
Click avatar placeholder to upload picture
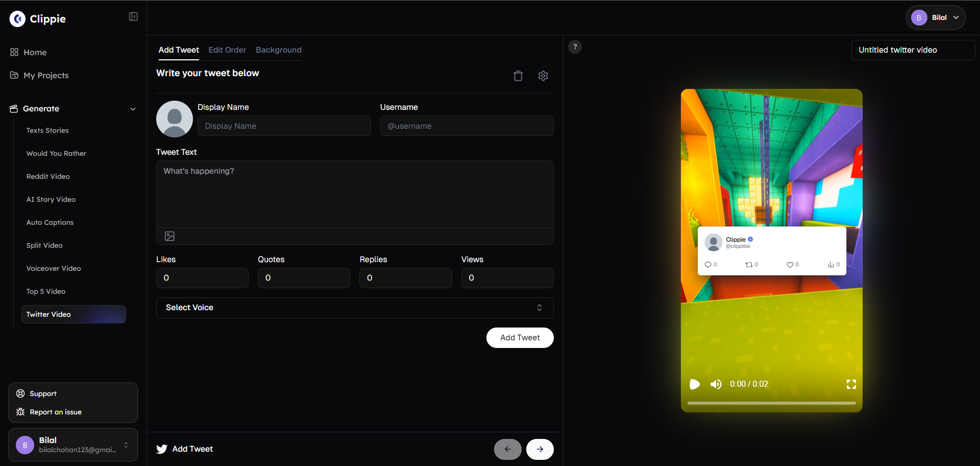coord(175,119)
